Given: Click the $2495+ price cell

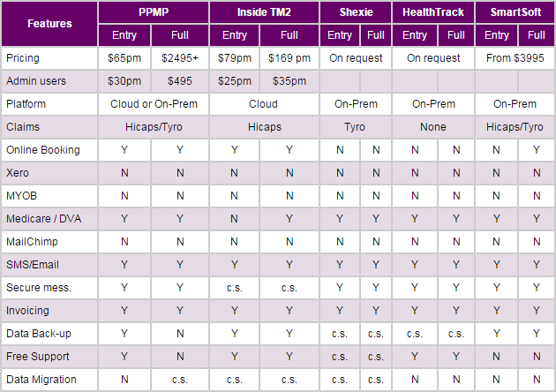Looking at the screenshot, I should (x=180, y=57).
